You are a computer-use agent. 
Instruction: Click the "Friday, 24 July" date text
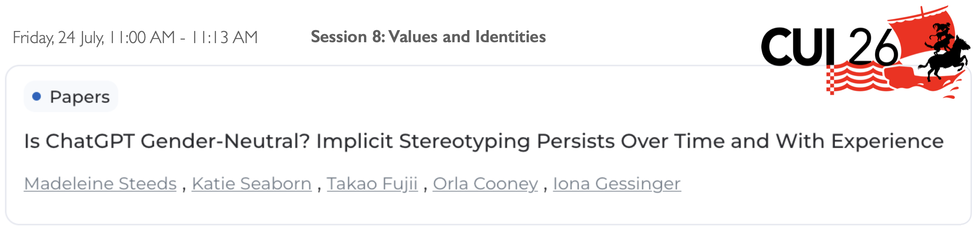point(58,38)
